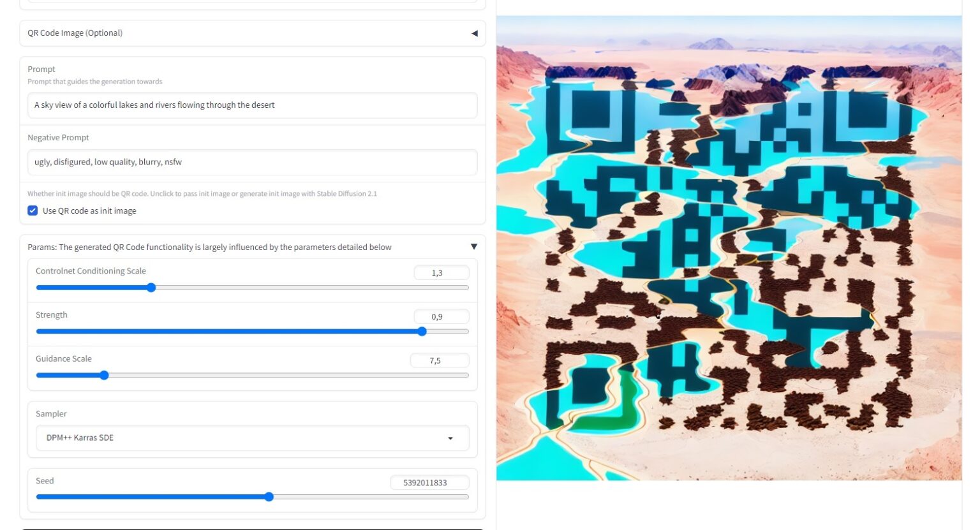Viewport: 980px width, 530px height.
Task: Click the Seed slider track
Action: coord(252,497)
